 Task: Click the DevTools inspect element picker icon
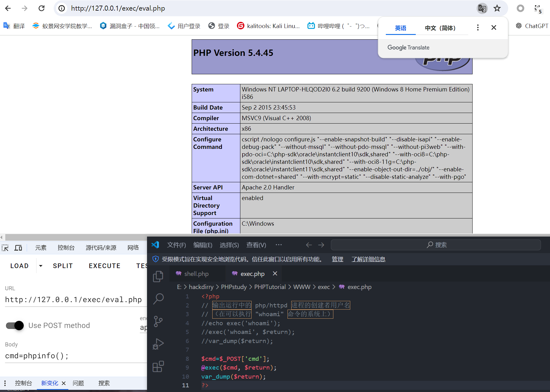pos(5,248)
